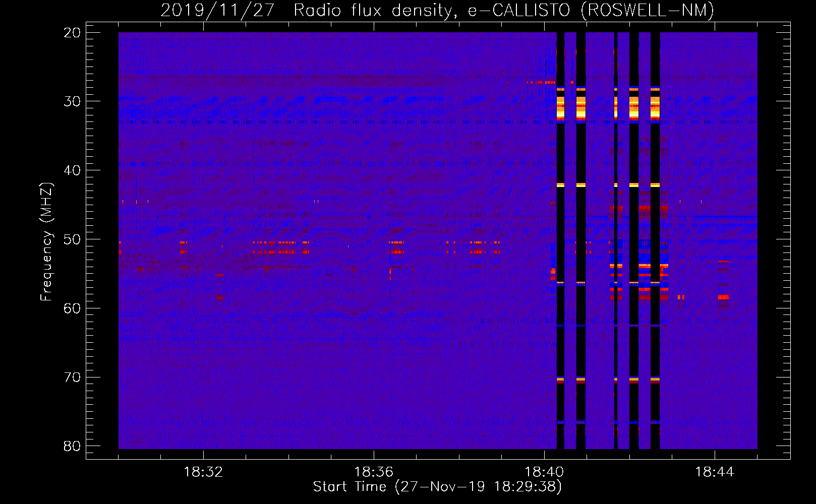Click the 70 frequency tick label
The width and height of the screenshot is (816, 504).
pos(72,377)
